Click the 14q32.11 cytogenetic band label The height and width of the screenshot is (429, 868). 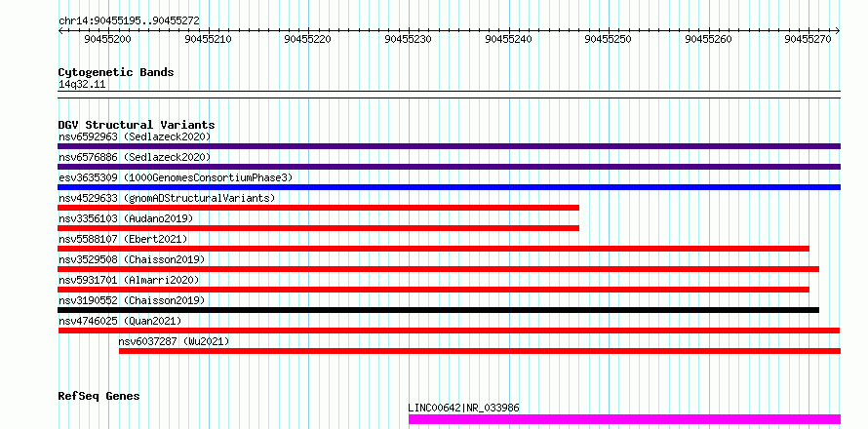[82, 85]
